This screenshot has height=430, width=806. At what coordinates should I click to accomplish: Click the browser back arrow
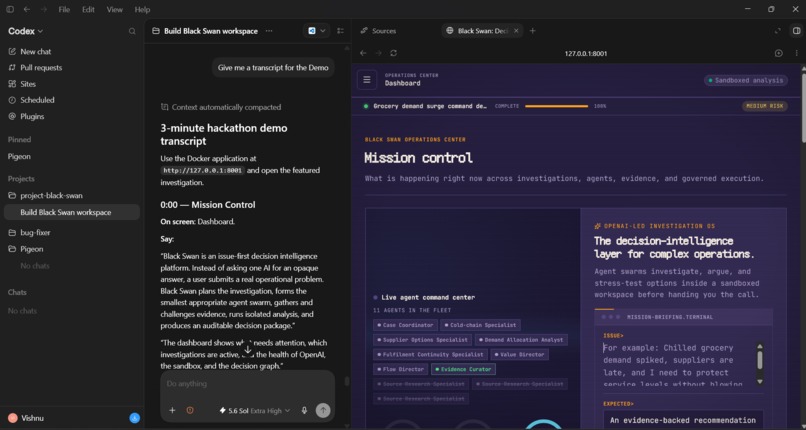pos(363,53)
